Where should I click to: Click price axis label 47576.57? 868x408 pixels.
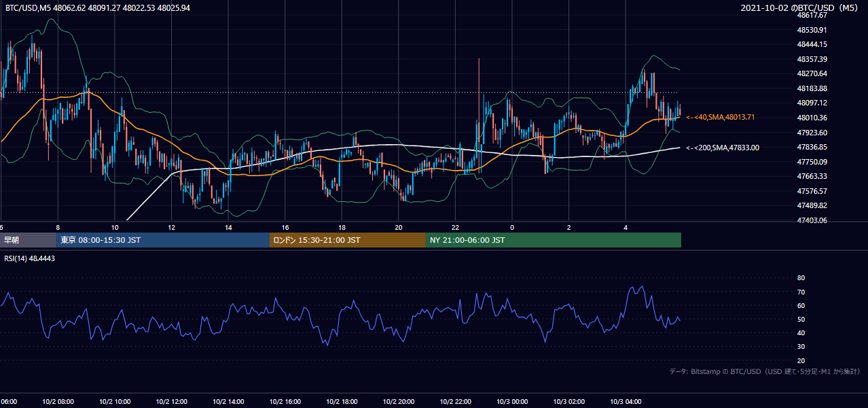(812, 191)
